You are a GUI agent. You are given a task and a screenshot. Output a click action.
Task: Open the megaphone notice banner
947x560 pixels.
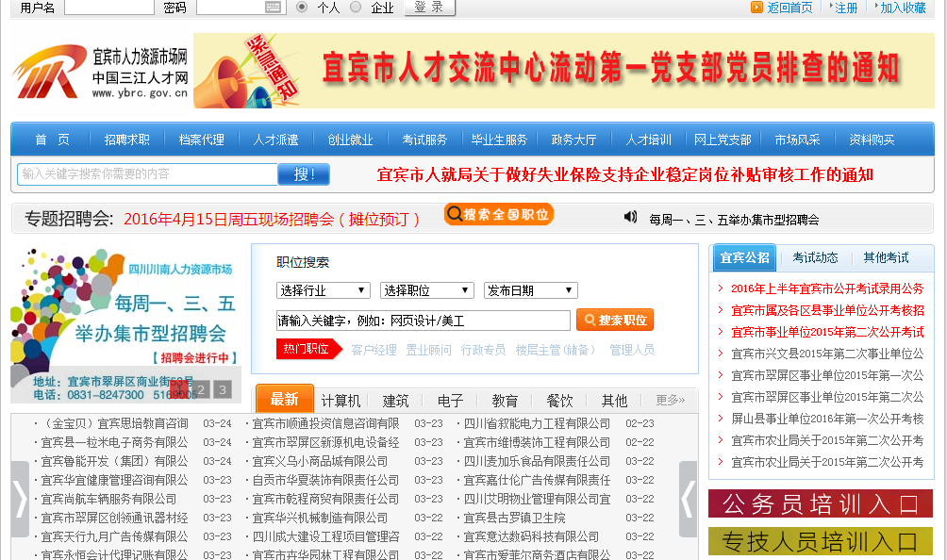[563, 71]
